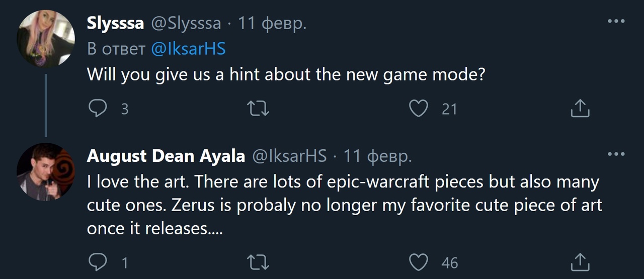Open more options for Slysssa's tweet

coord(616,21)
